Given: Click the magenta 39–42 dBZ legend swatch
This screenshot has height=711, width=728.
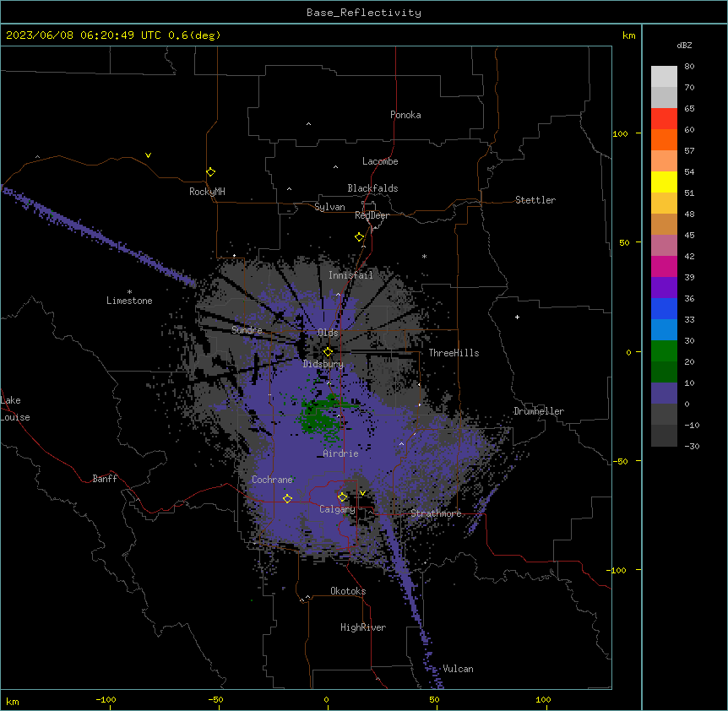Looking at the screenshot, I should pos(664,266).
